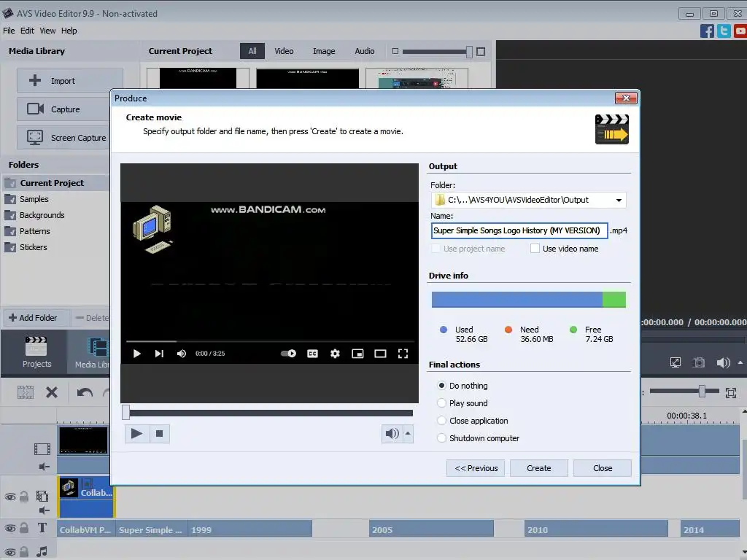
Task: Enable the Use video name checkbox
Action: click(535, 248)
